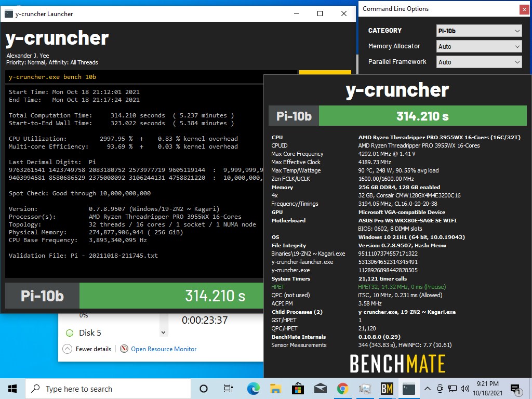Click the Sensor Measurements value row
The height and width of the screenshot is (399, 532).
click(405, 345)
